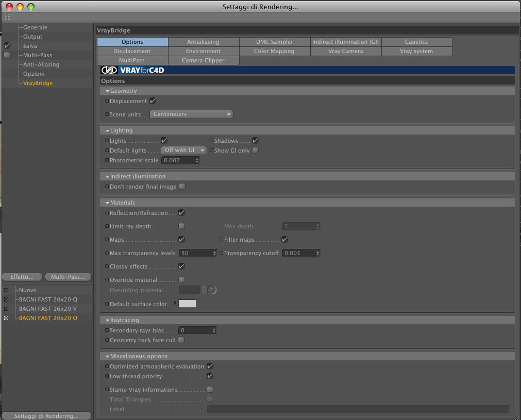Switch to the Caustics tab
Viewport: 521px width, 420px height.
click(x=417, y=42)
